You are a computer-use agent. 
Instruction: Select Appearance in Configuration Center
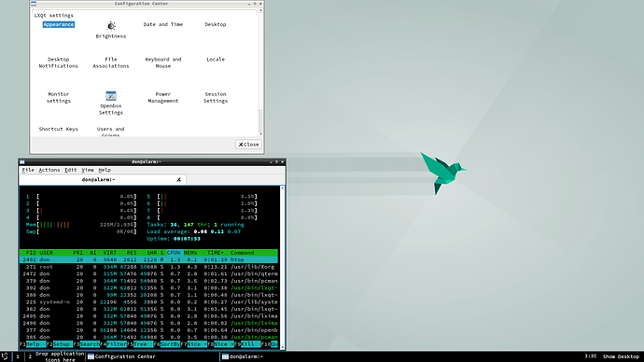pyautogui.click(x=58, y=24)
